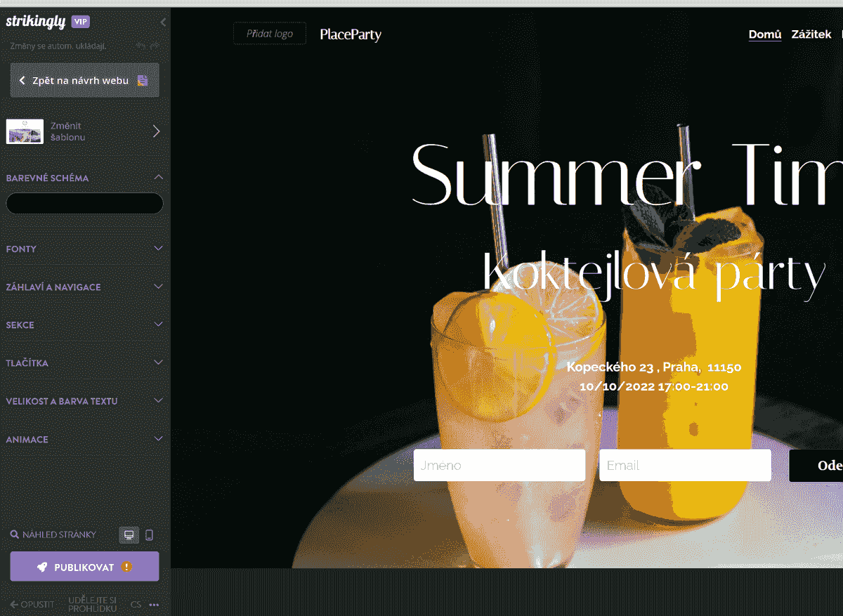Open the three-dots more menu
The height and width of the screenshot is (616, 843).
click(x=155, y=604)
